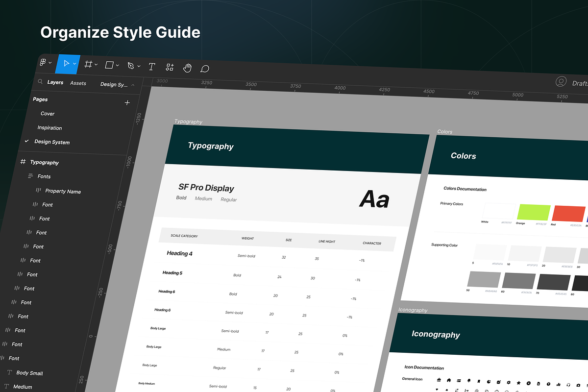Click the Icon Documentation title
This screenshot has width=588, height=392.
click(424, 367)
